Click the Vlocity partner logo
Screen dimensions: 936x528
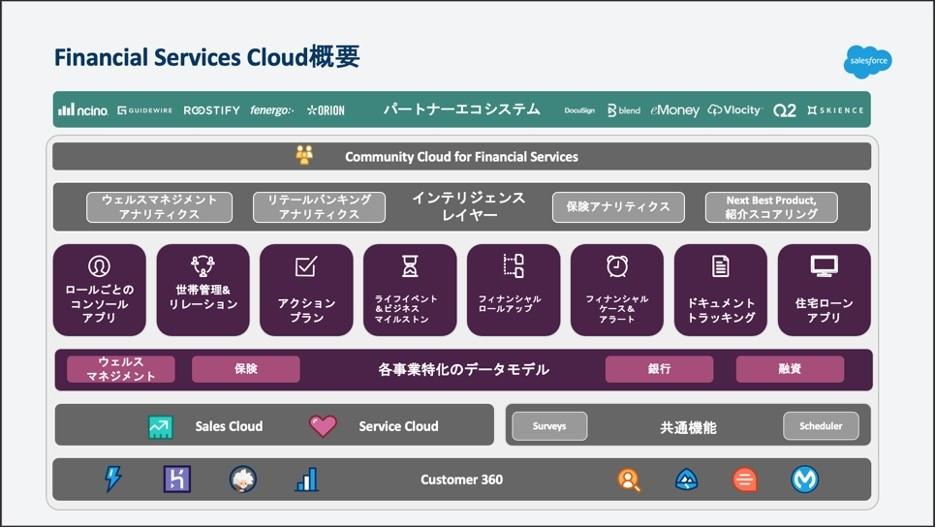click(x=734, y=110)
